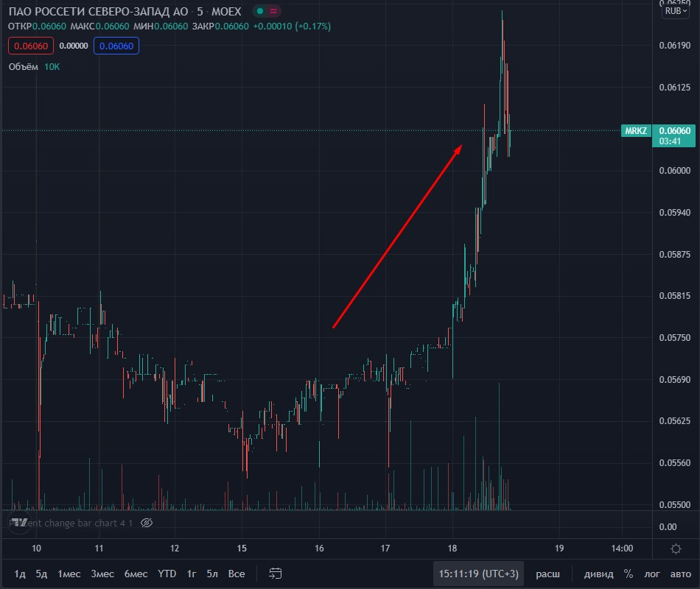Screen dimensions: 700x589
Task: Click the TradingView logo in chart corner
Action: point(18,522)
